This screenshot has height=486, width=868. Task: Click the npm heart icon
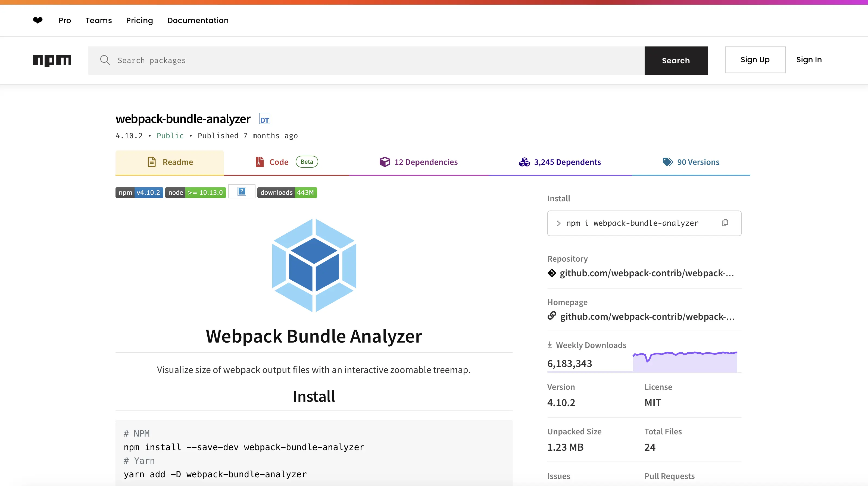pyautogui.click(x=38, y=20)
